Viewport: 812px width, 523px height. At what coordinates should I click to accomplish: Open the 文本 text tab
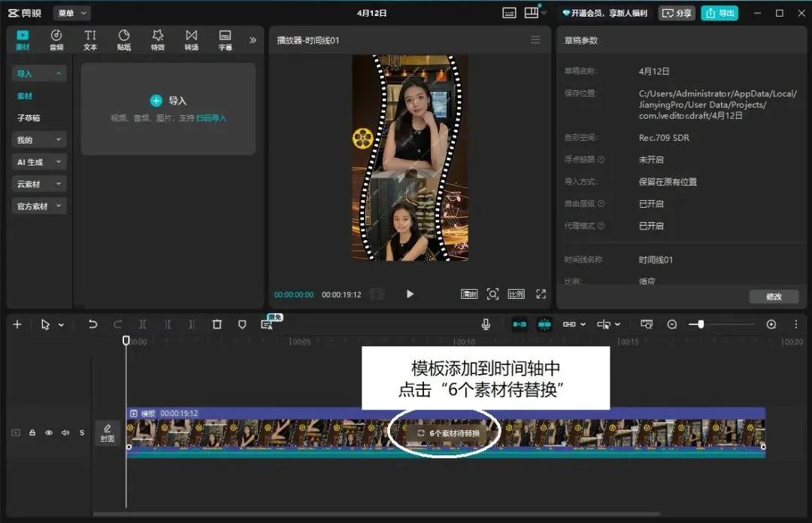pyautogui.click(x=90, y=40)
